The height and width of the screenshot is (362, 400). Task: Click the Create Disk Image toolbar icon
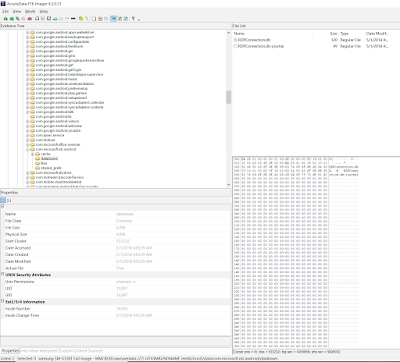tap(37, 19)
